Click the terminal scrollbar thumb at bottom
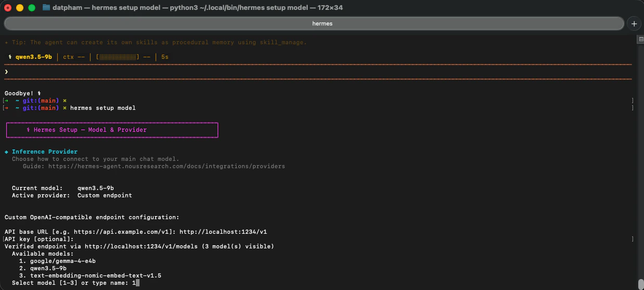This screenshot has width=644, height=290. [640, 284]
